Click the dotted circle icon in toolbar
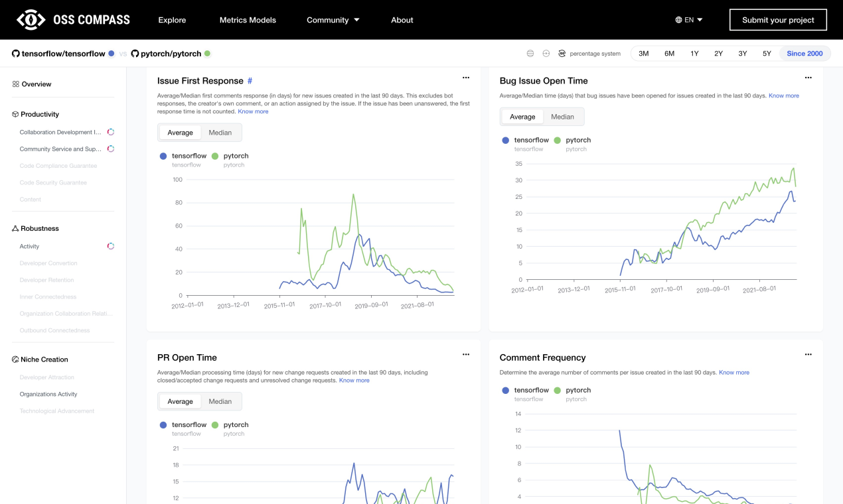Screen dimensions: 843x504 tap(546, 54)
